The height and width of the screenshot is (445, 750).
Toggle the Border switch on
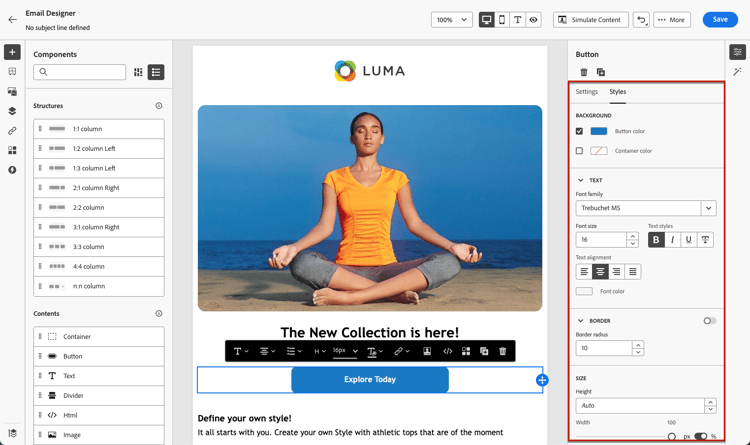710,321
